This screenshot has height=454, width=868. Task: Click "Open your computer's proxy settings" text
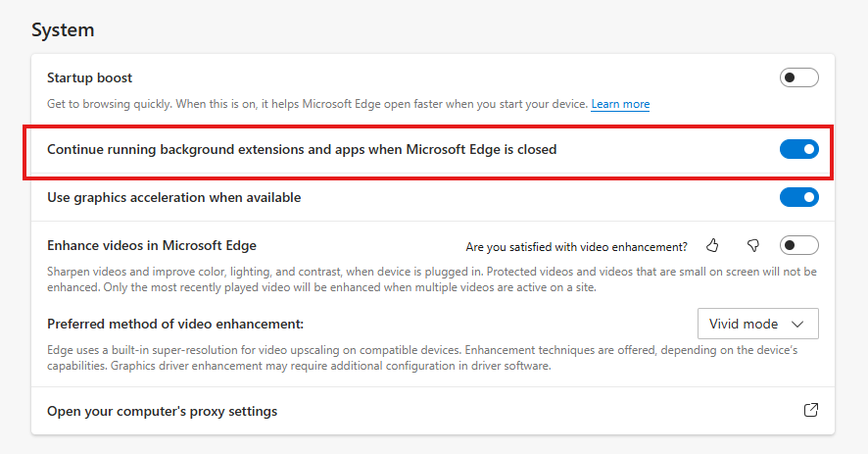click(x=163, y=411)
